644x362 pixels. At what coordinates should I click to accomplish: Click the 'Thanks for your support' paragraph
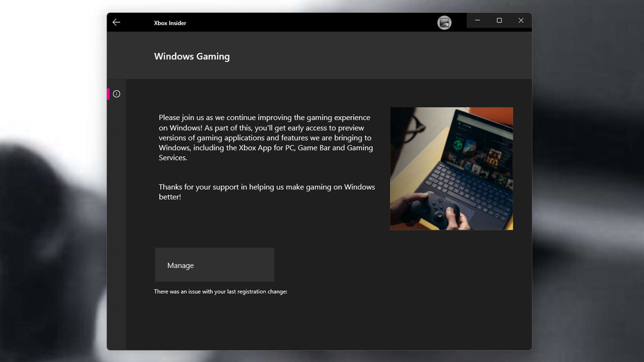point(267,192)
